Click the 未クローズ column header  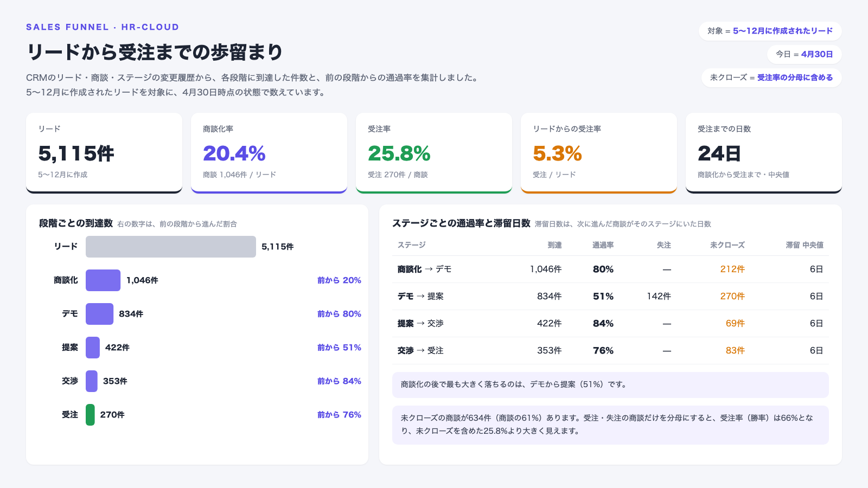tap(727, 245)
